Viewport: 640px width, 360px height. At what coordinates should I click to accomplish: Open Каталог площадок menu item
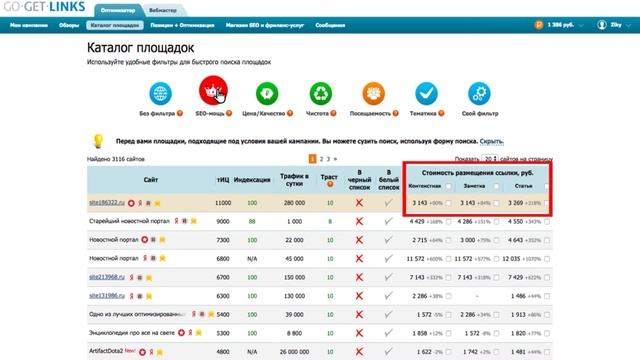tap(115, 25)
